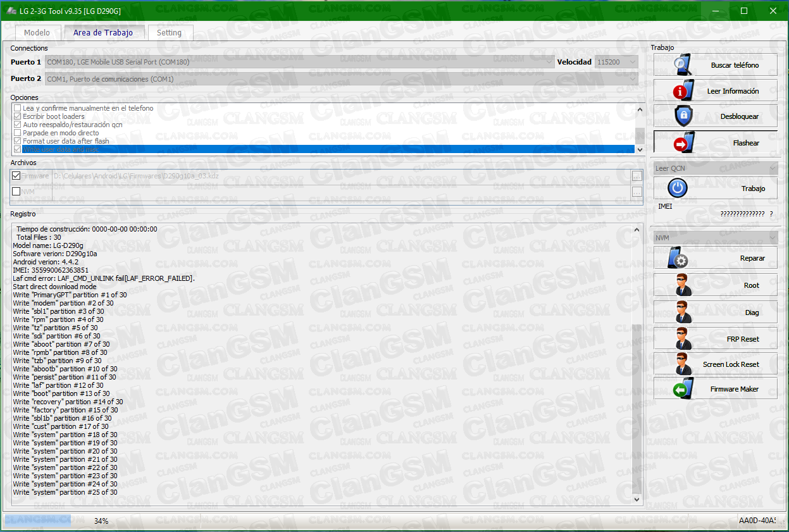Toggle 'Format user data after flash' checkbox
Viewport: 789px width, 532px height.
click(18, 141)
